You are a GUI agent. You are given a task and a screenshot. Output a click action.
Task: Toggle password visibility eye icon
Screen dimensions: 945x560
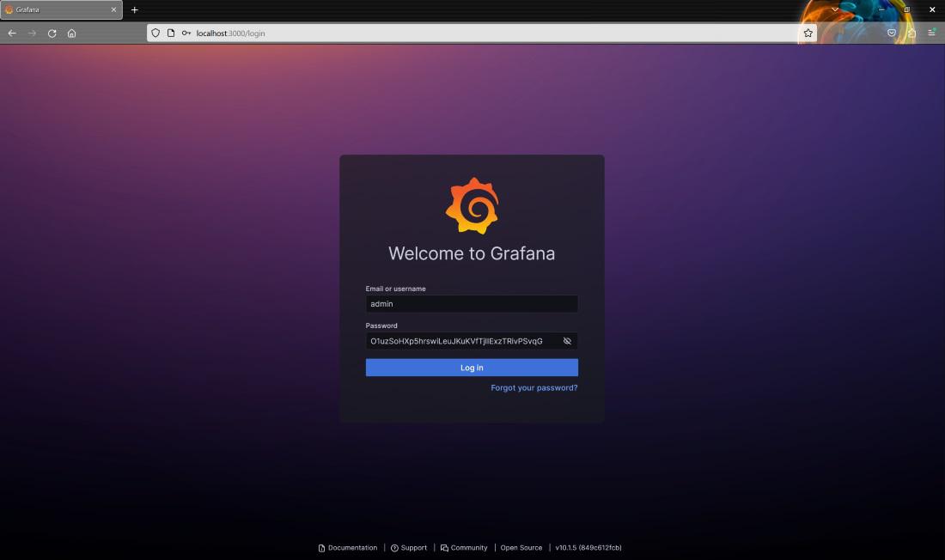[567, 341]
